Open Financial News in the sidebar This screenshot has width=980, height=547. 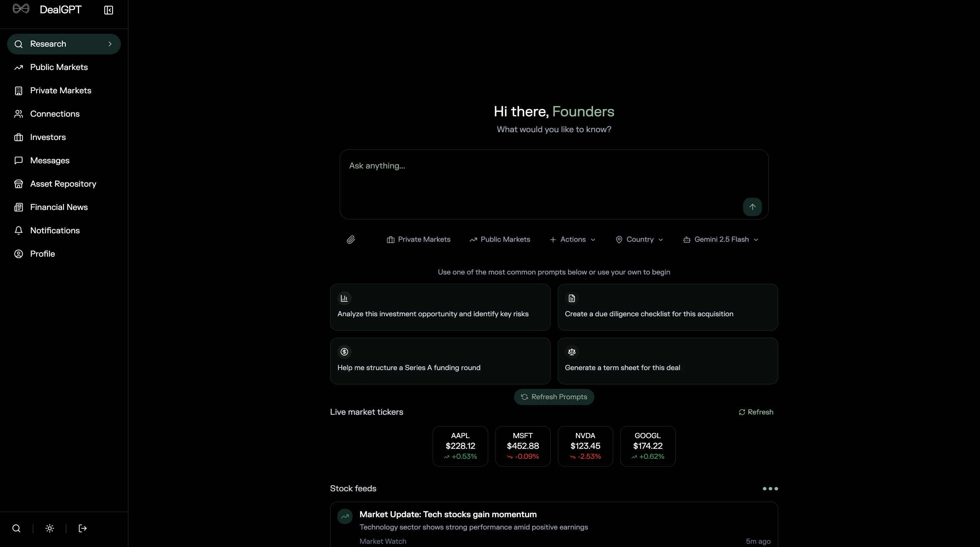coord(59,207)
